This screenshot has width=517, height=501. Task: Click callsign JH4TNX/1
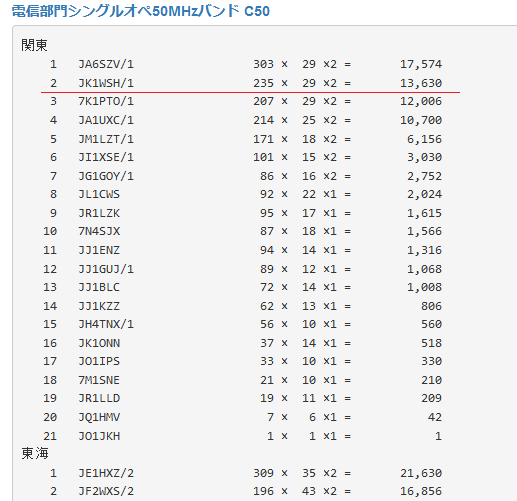coord(106,324)
